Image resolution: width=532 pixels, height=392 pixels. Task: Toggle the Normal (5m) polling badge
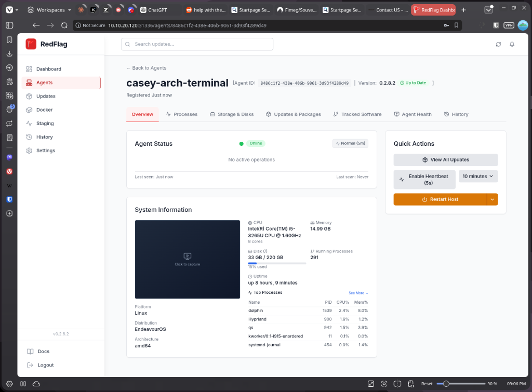[350, 143]
